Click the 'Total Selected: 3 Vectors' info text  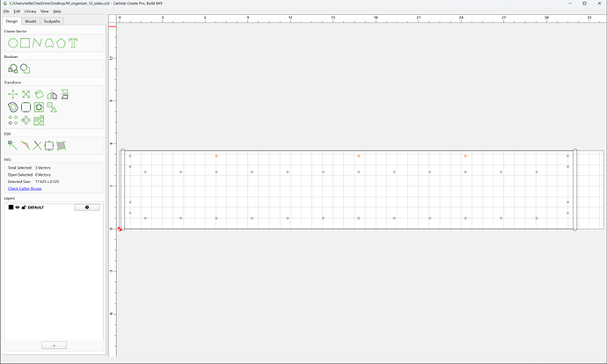29,168
